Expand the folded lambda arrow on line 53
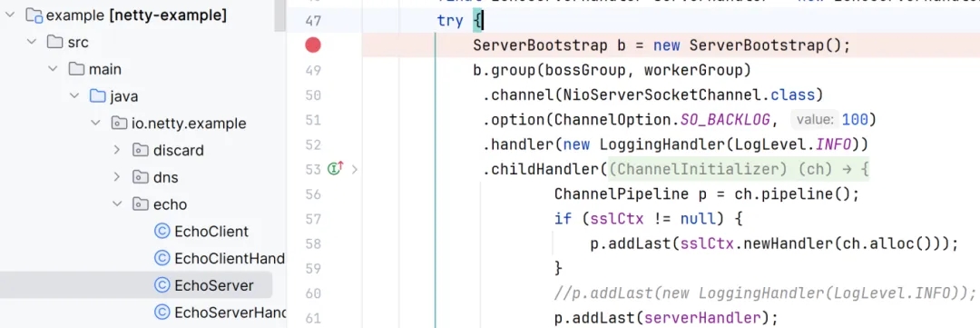 (x=355, y=168)
